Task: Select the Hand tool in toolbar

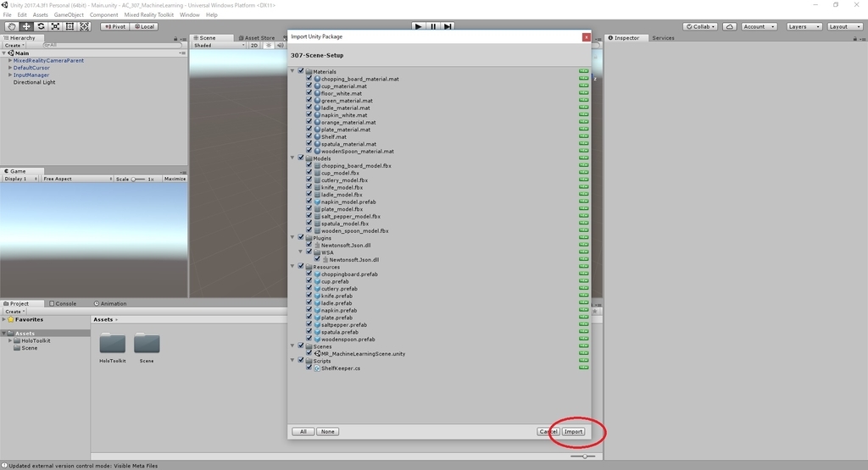Action: coord(11,26)
